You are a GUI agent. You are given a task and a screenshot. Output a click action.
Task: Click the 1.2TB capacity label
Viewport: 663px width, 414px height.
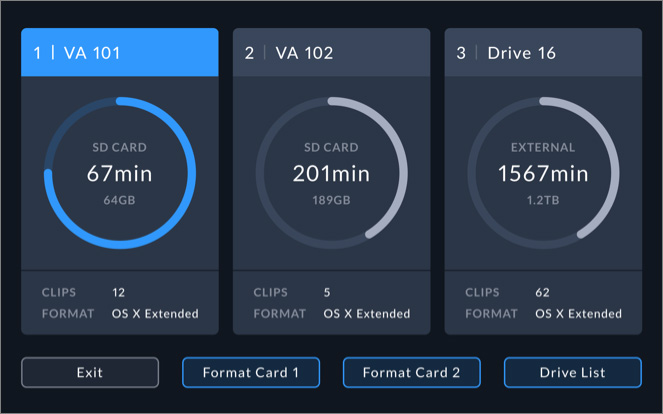[543, 200]
